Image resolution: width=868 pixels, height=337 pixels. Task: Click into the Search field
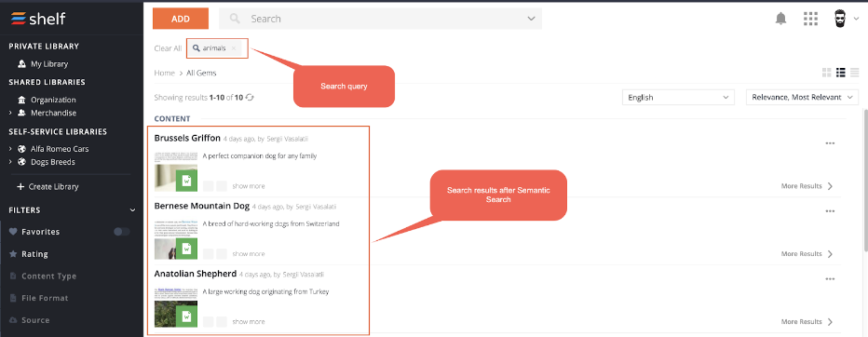(380, 19)
